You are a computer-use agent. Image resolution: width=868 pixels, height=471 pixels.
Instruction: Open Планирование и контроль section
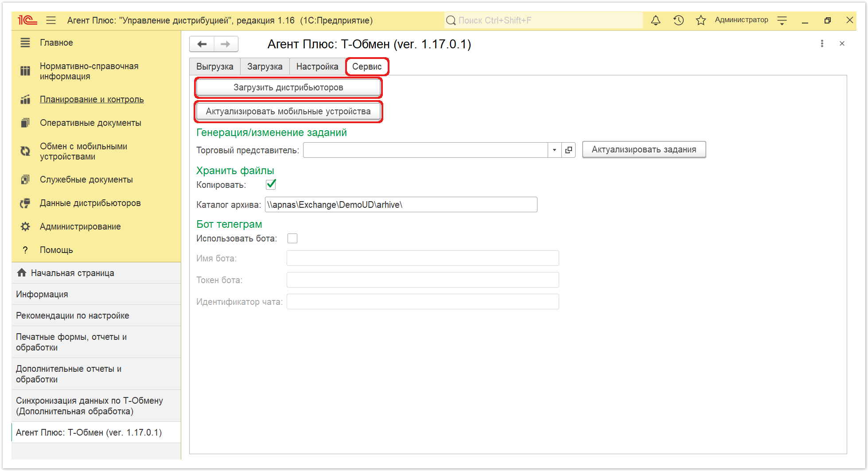point(92,99)
